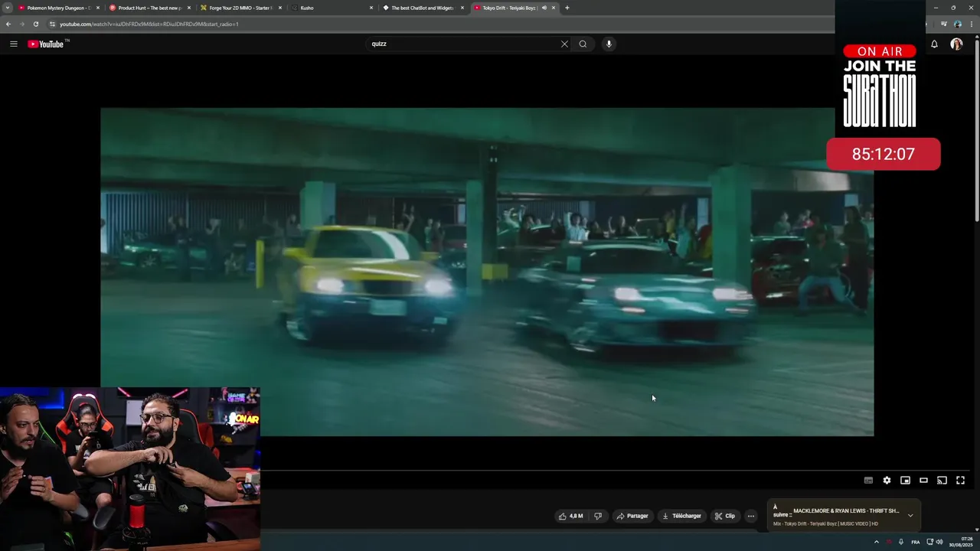Click the taskbar microphone icon

[901, 542]
